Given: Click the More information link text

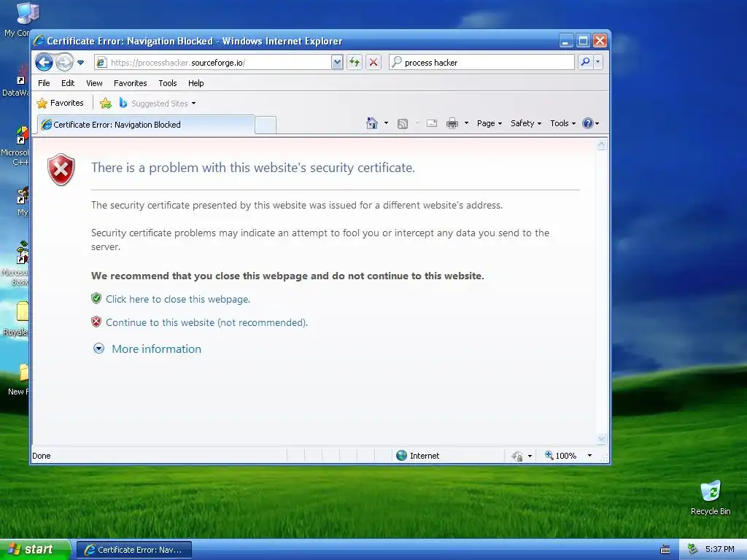Looking at the screenshot, I should pyautogui.click(x=156, y=349).
